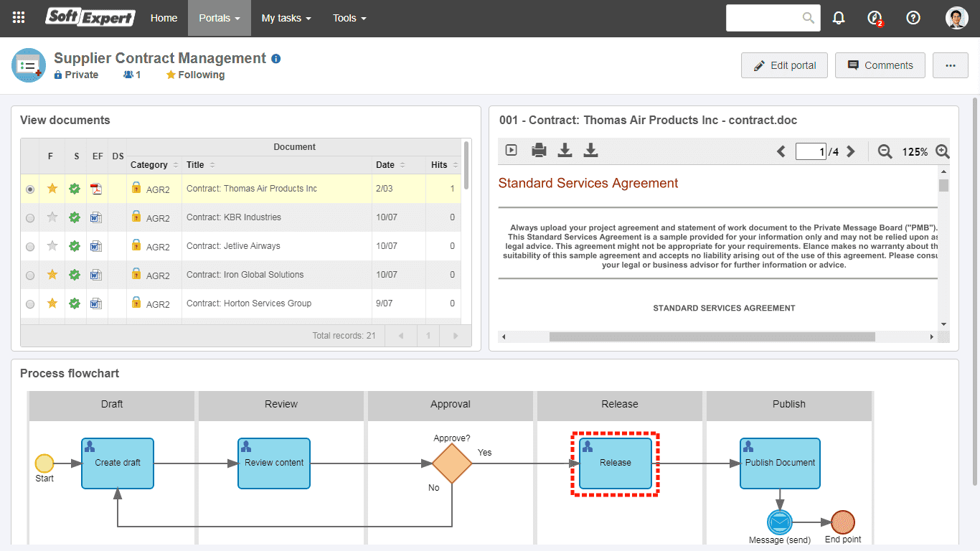Click previous page arrow in documents table

point(400,336)
